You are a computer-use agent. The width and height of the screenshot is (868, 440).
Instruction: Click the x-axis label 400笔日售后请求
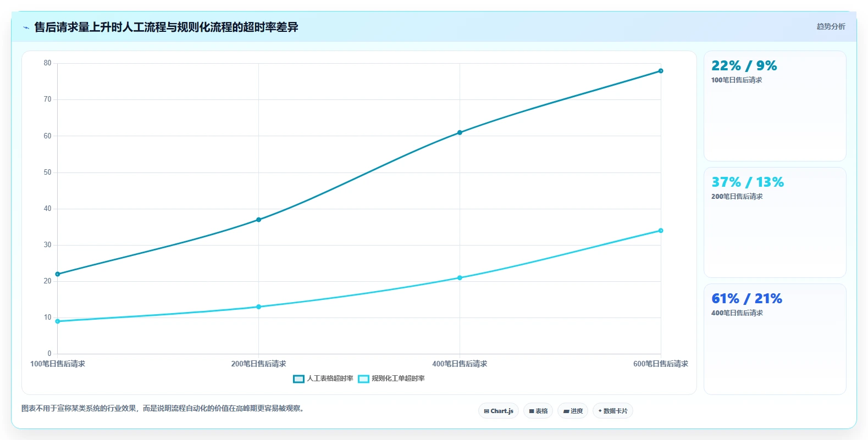[x=460, y=364]
